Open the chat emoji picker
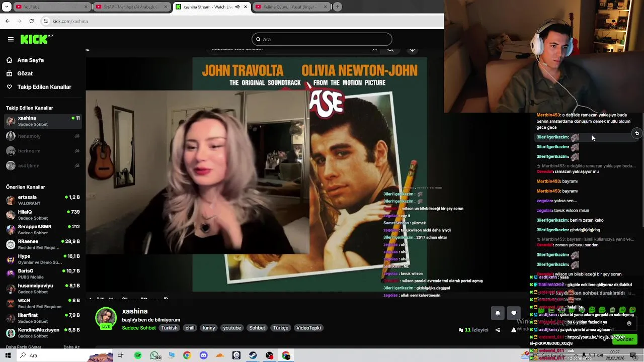644x362 pixels. tap(629, 323)
